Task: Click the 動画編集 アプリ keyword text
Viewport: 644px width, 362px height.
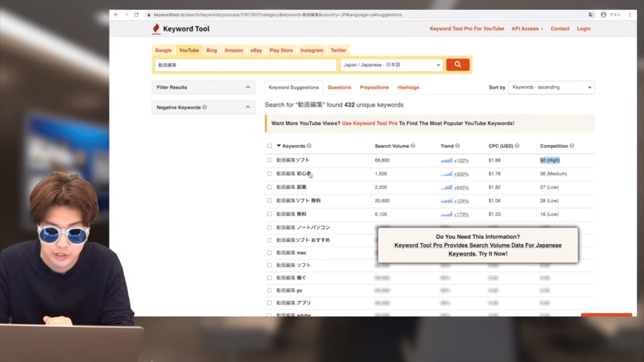Action: click(x=294, y=303)
